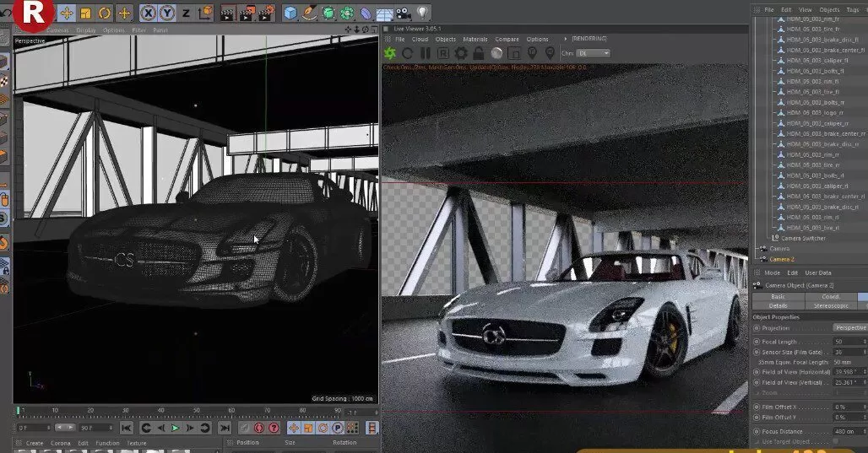Open the Camera object toolbar icon
The width and height of the screenshot is (868, 453).
403,13
